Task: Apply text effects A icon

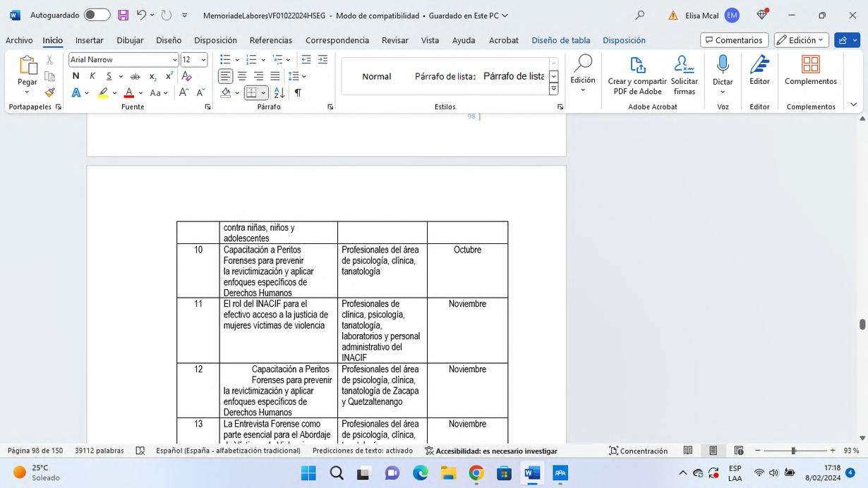Action: pyautogui.click(x=76, y=92)
